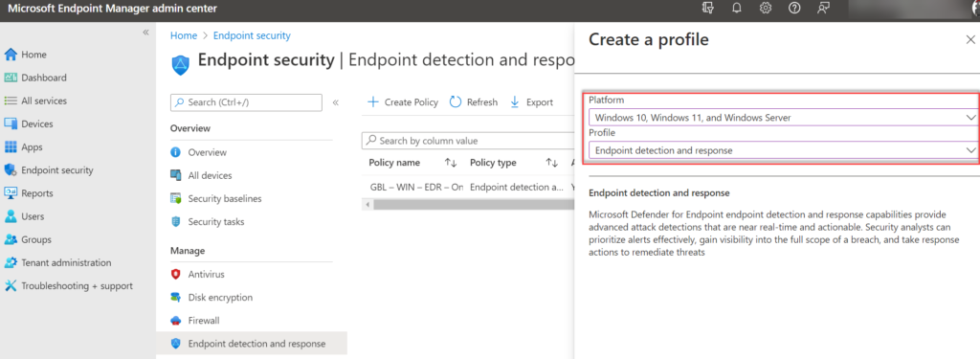Screen dimensions: 980x359
Task: Open the help question mark icon
Action: pyautogui.click(x=794, y=9)
